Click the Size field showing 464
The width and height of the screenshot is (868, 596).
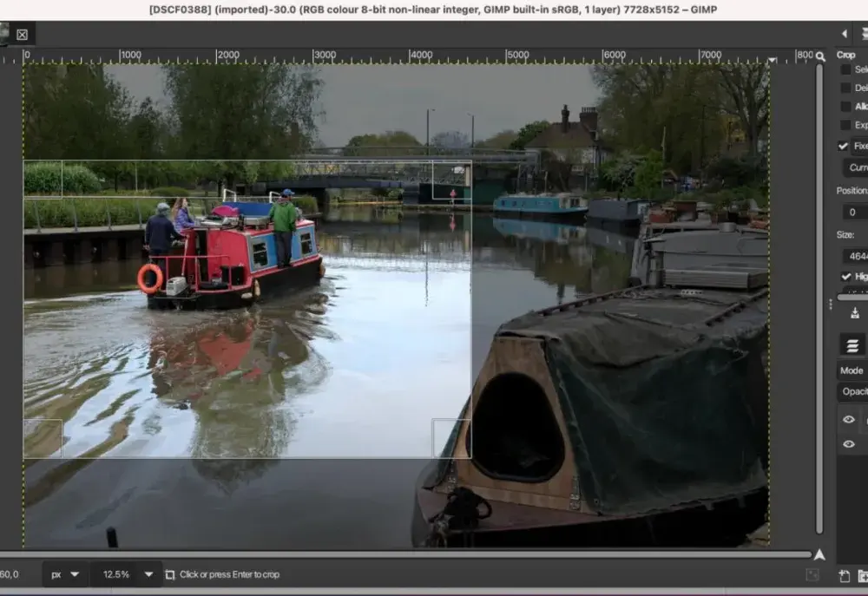click(855, 256)
